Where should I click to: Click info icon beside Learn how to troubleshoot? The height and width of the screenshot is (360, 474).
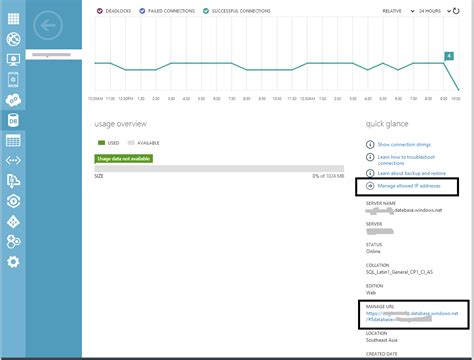(370, 157)
